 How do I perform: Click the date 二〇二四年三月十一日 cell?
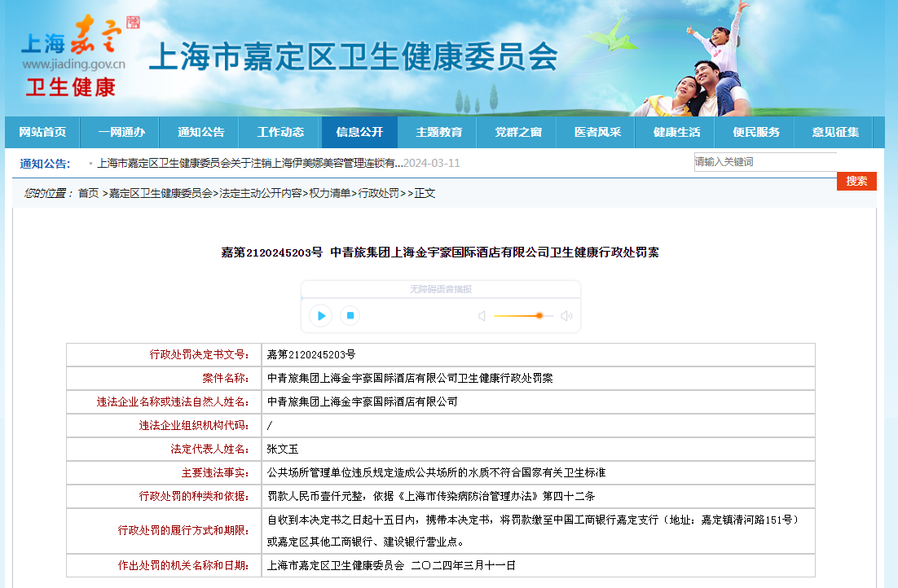[x=464, y=566]
